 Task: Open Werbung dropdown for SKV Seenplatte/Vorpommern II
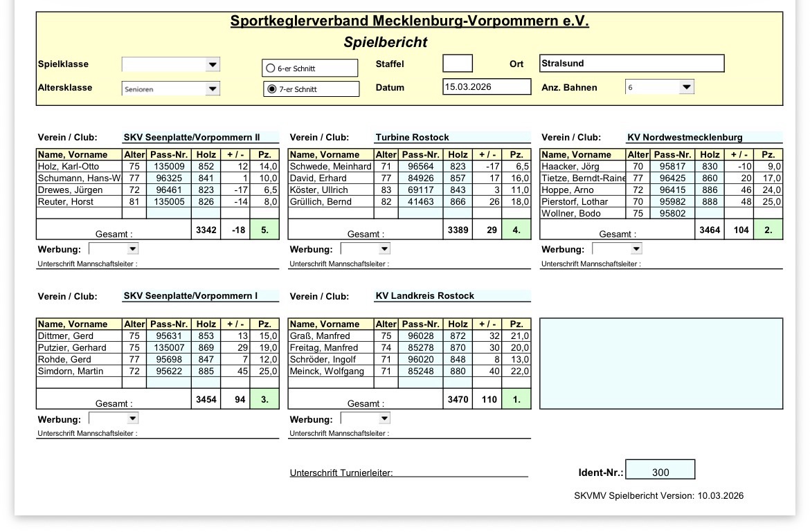tap(132, 248)
